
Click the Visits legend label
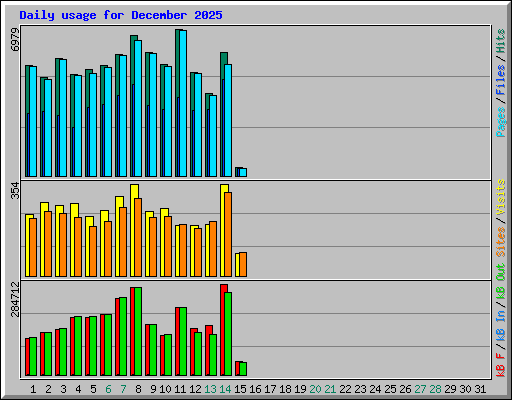(501, 197)
